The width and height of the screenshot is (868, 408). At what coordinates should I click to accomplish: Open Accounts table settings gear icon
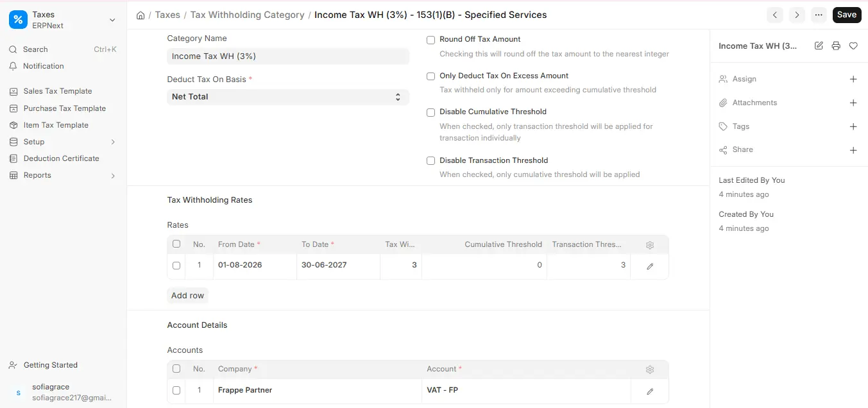click(x=650, y=370)
